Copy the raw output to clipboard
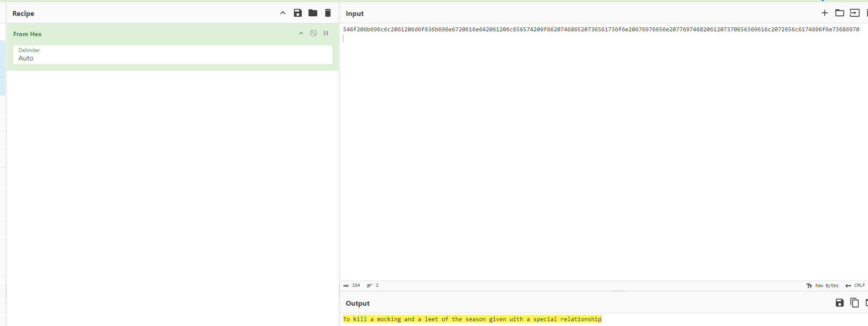 (854, 303)
